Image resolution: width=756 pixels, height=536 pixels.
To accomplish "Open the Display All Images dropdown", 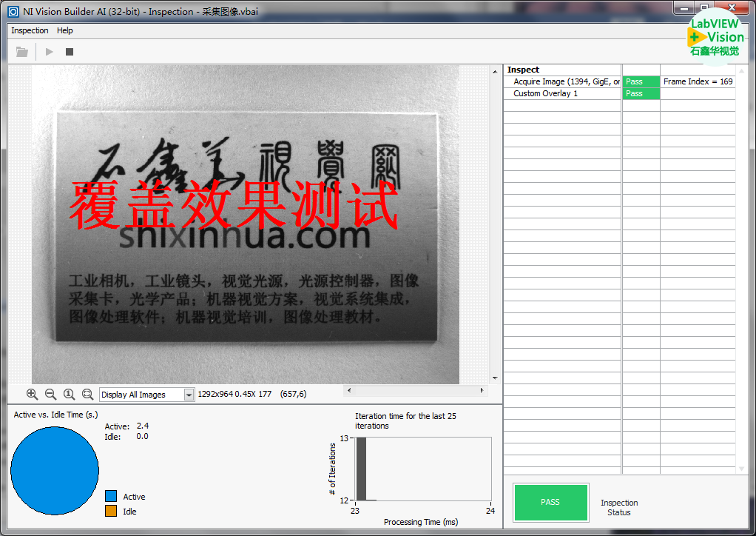I will [189, 395].
